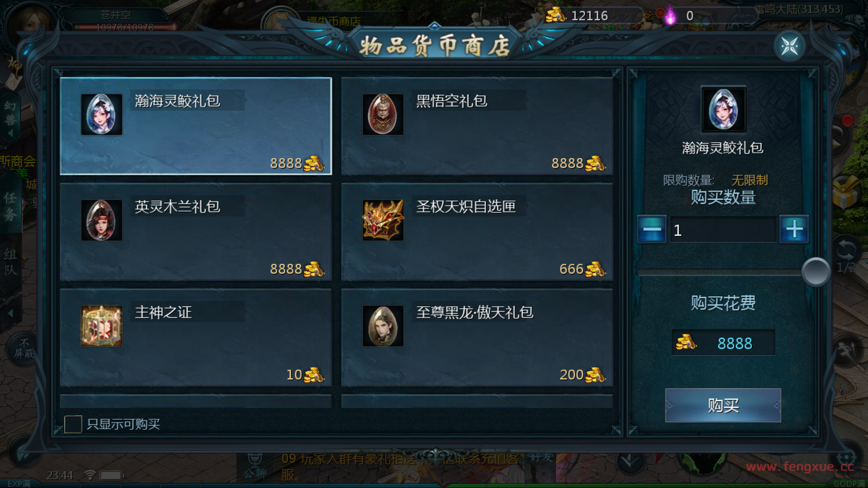Choose the 至尊黑龙·傲天礼包 egg icon

point(383,326)
